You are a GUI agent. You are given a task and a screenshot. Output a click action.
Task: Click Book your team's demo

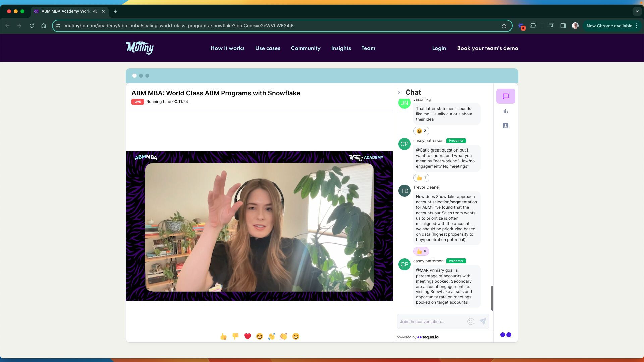tap(487, 48)
